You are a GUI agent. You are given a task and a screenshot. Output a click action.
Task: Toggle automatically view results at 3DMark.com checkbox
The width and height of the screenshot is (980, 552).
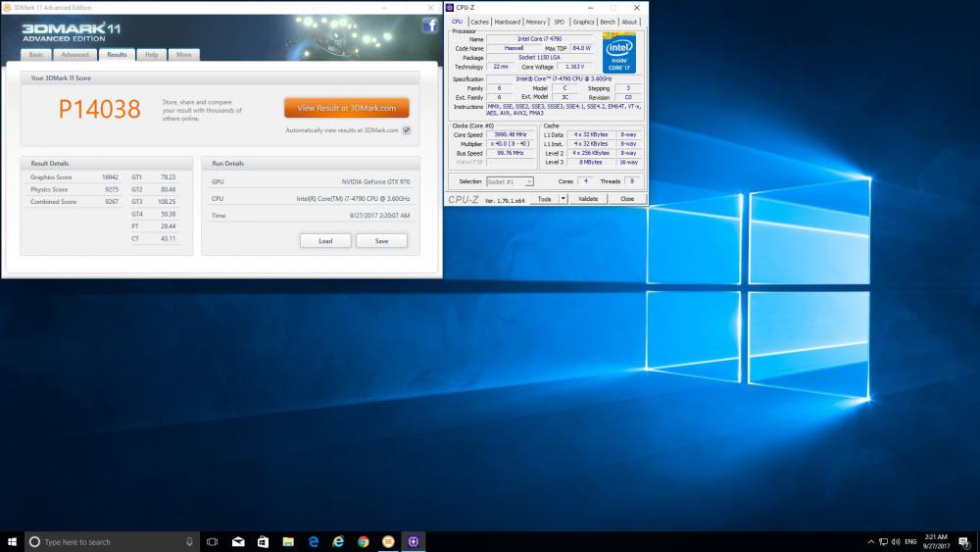click(407, 130)
